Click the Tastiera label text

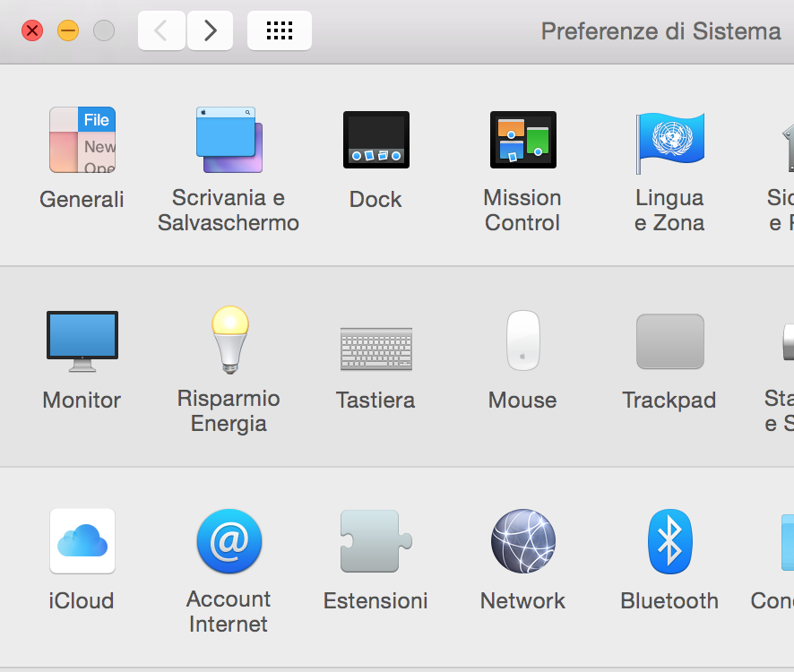(375, 400)
